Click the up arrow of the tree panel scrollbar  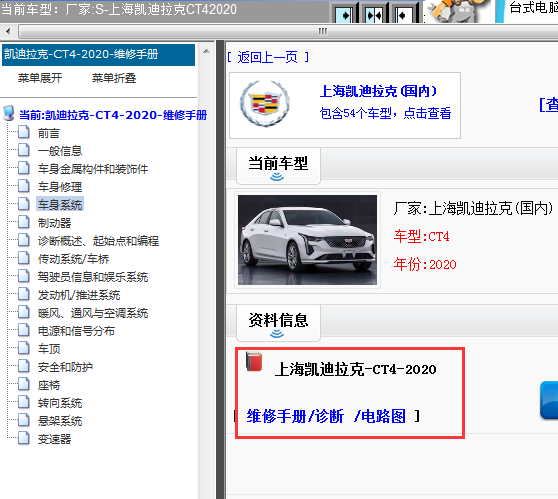point(206,52)
